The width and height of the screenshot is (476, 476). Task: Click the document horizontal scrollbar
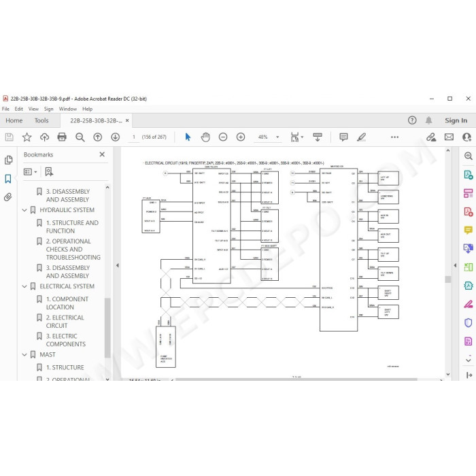click(x=296, y=379)
